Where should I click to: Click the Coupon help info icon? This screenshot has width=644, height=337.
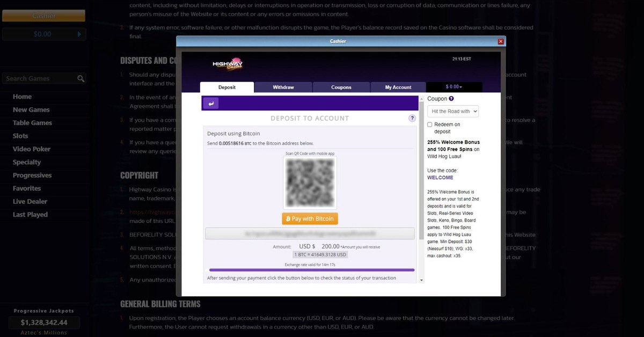pyautogui.click(x=451, y=99)
